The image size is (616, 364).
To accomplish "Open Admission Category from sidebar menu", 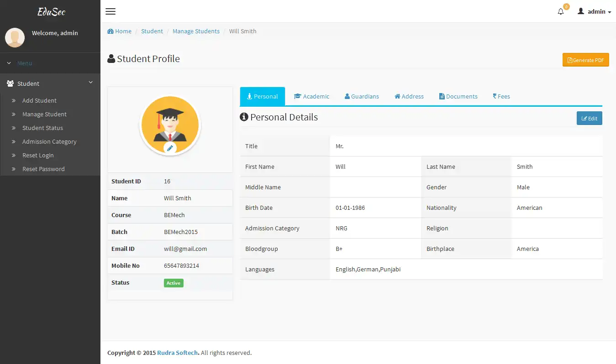I will tap(49, 141).
